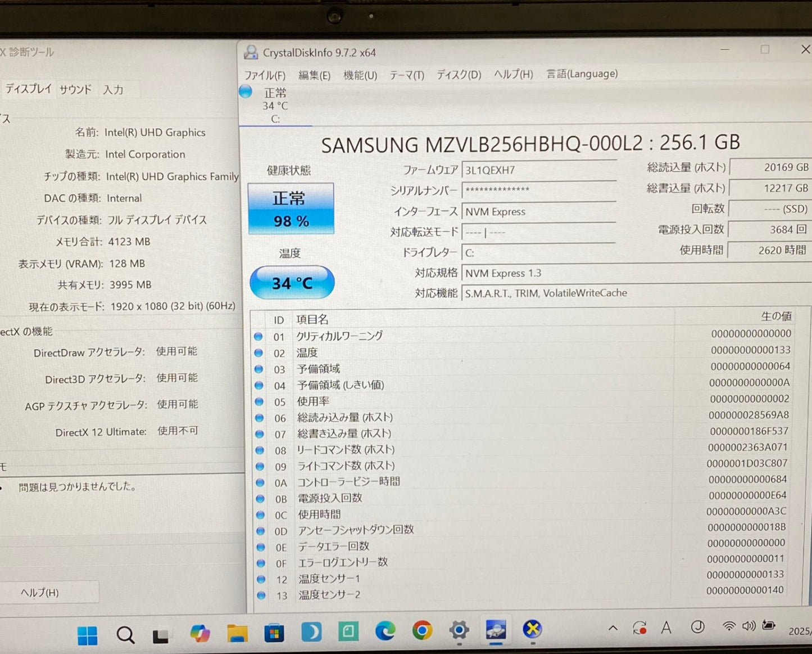Open the テーマ(T) dropdown menu

pos(406,74)
